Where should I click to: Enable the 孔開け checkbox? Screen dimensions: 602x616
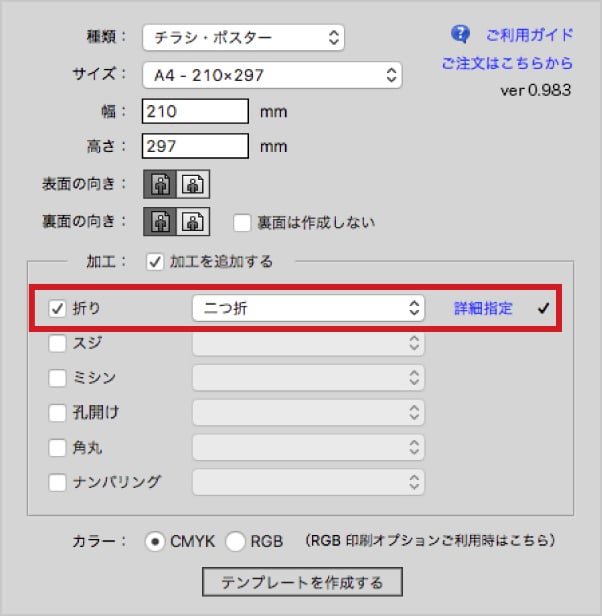pos(57,412)
